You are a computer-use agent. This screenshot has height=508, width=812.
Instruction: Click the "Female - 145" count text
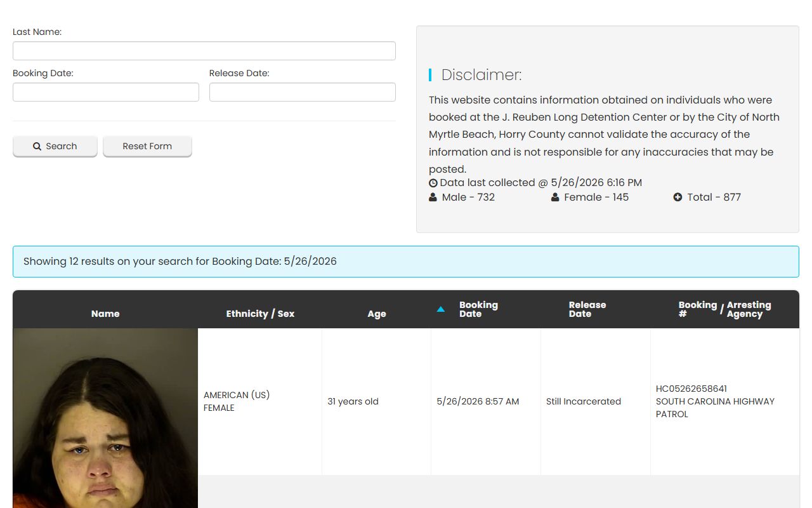(596, 197)
